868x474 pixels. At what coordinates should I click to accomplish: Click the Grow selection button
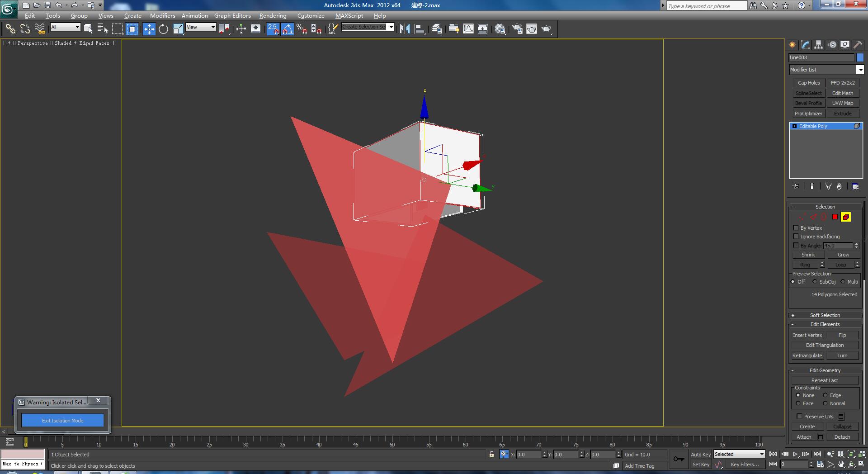coord(843,255)
